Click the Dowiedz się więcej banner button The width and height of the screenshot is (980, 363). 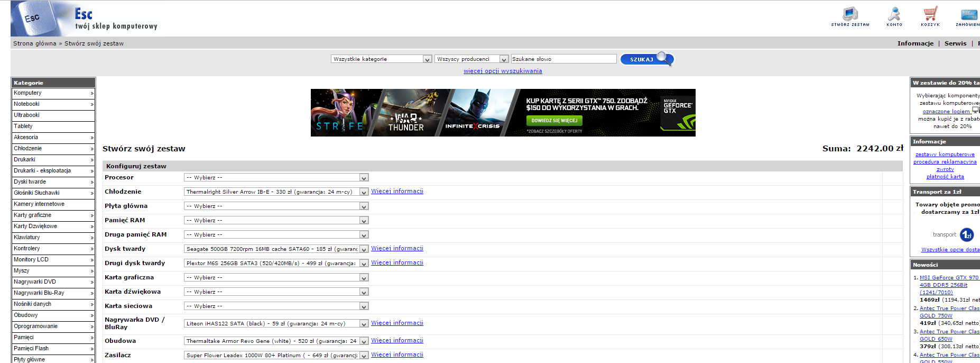click(x=554, y=121)
